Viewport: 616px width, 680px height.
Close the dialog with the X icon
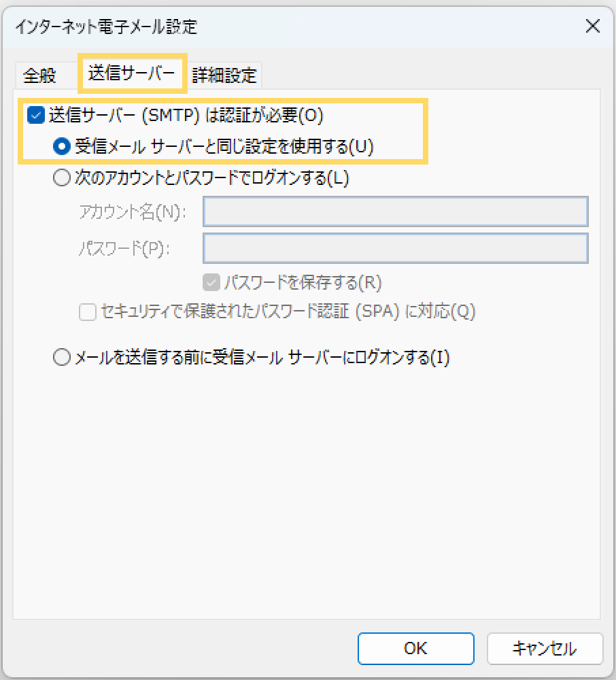point(592,27)
